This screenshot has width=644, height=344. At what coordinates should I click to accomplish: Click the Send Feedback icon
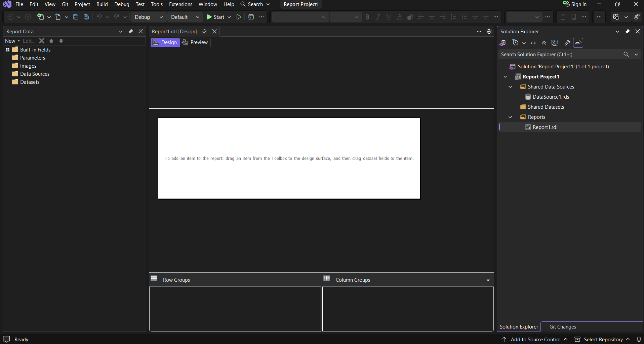coord(637,17)
